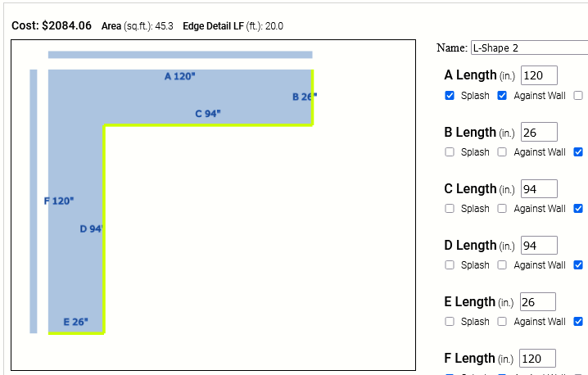Click the A Length input field

click(539, 75)
